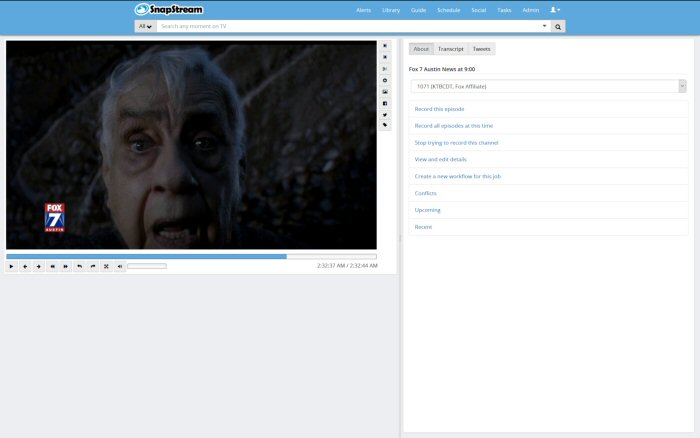Click Record all episodes at this time
The height and width of the screenshot is (438, 700).
click(x=454, y=126)
